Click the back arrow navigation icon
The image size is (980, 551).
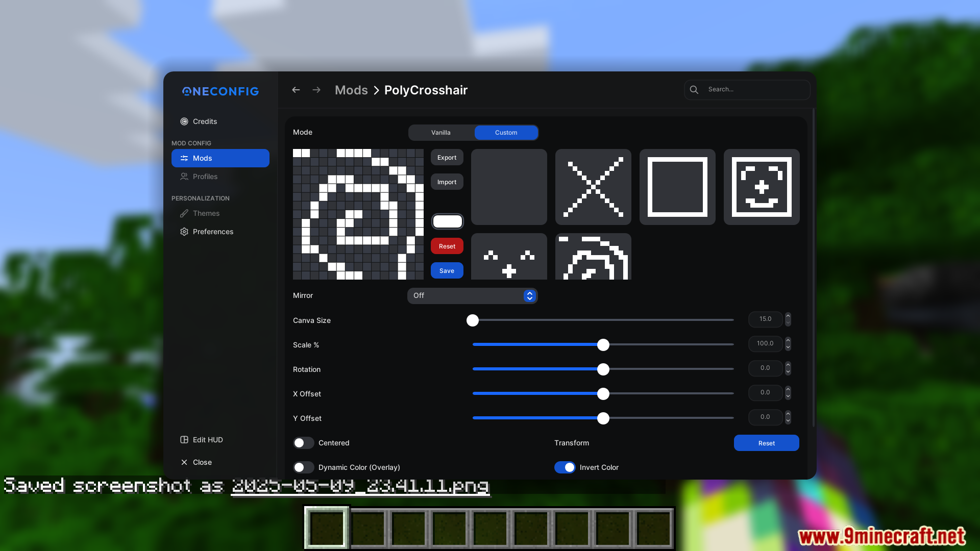click(x=296, y=90)
